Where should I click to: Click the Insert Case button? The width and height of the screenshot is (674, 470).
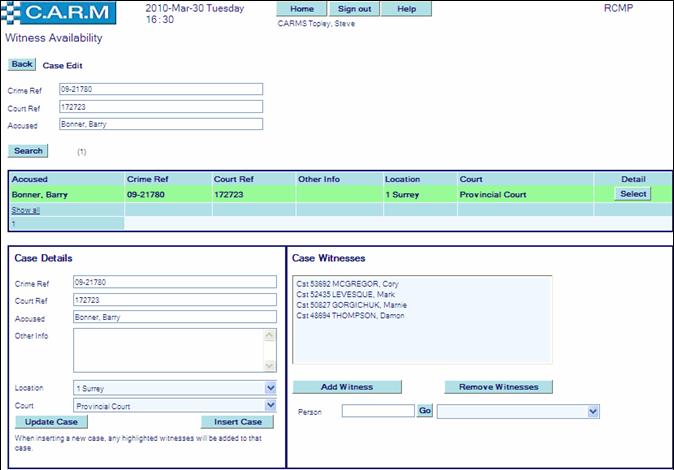(x=237, y=422)
